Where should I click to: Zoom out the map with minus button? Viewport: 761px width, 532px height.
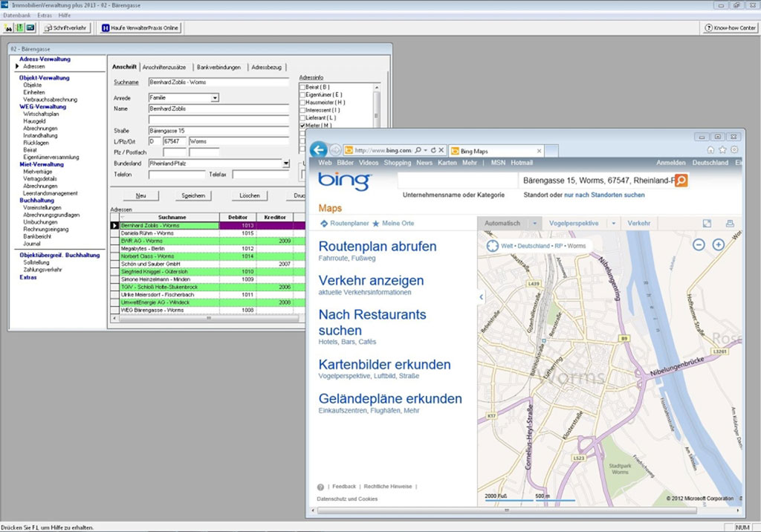pyautogui.click(x=699, y=244)
